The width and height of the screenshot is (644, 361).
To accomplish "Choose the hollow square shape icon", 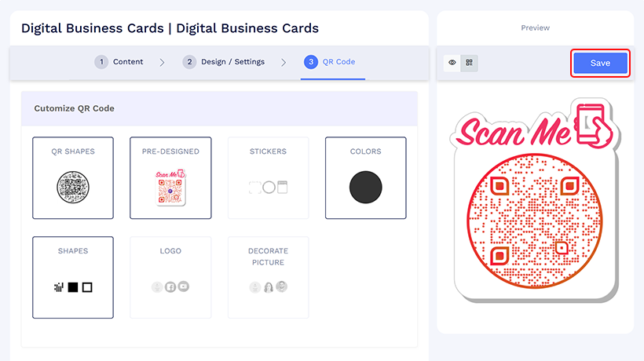I will click(87, 287).
